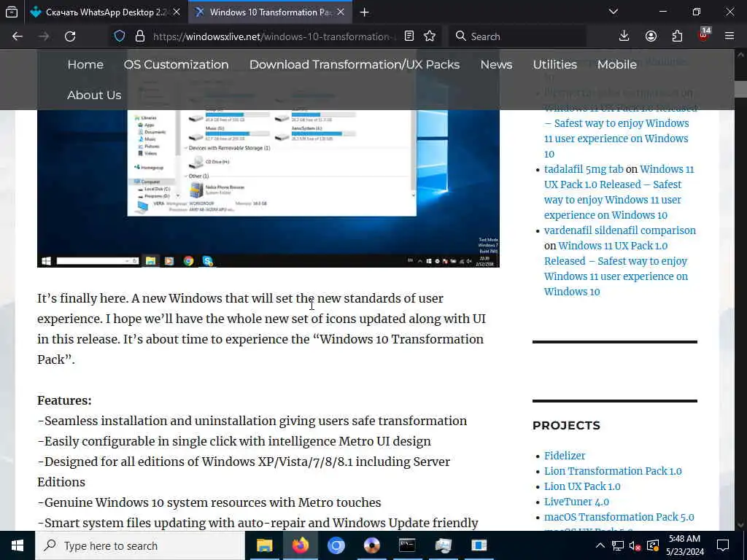
Task: Click the URL address bar
Action: 274,36
